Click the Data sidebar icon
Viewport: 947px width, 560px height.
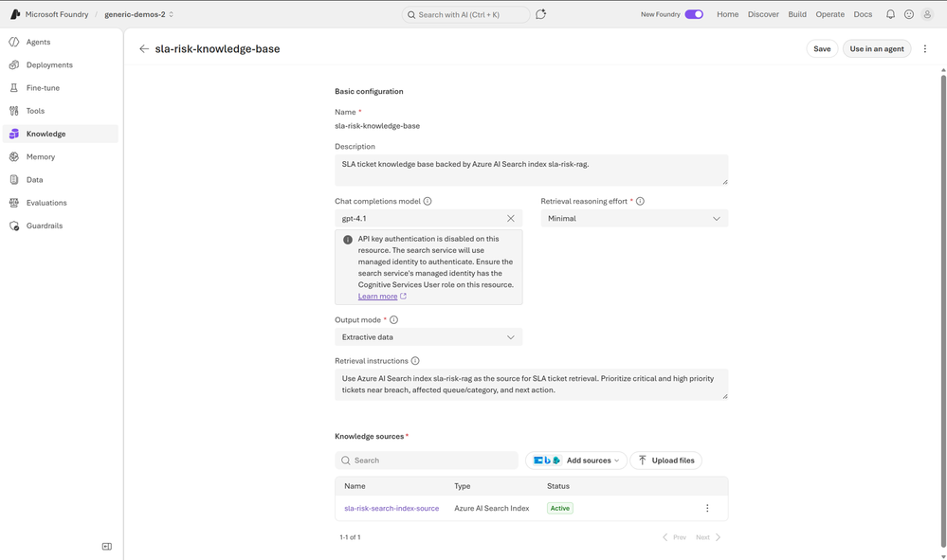14,179
